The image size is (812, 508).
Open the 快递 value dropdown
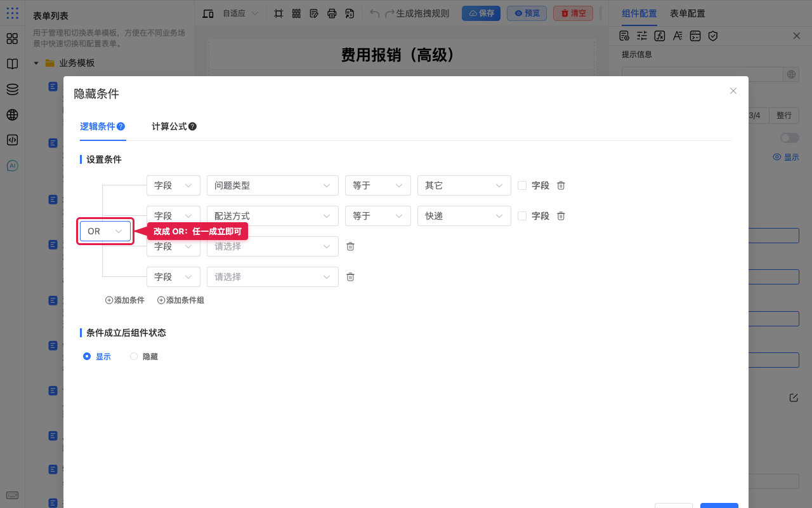(464, 216)
